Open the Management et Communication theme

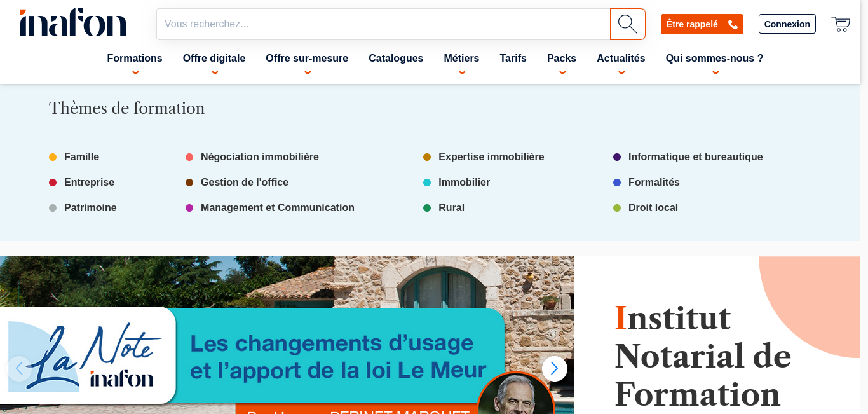[278, 208]
